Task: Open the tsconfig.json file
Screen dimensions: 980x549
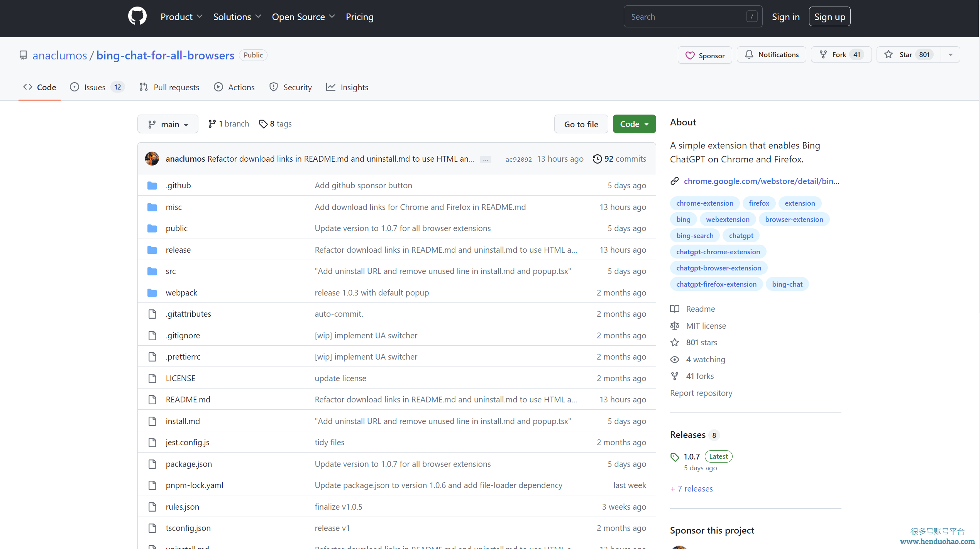Action: point(188,528)
